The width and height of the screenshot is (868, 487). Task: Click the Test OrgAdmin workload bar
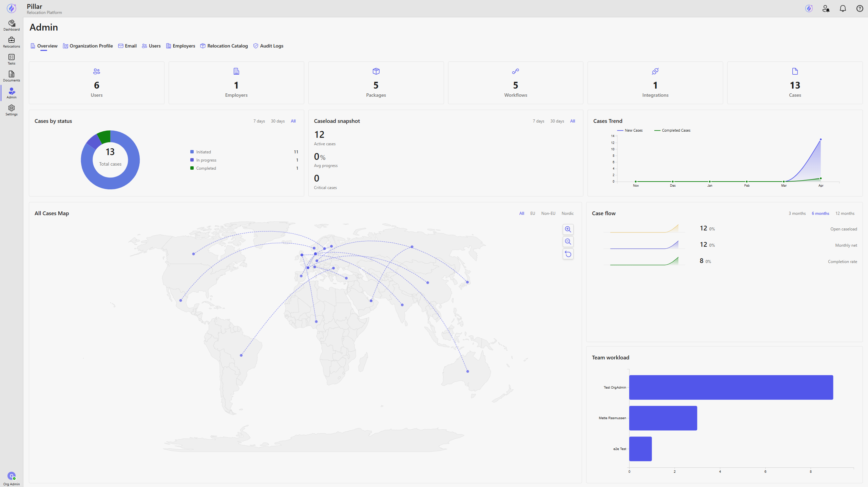731,387
